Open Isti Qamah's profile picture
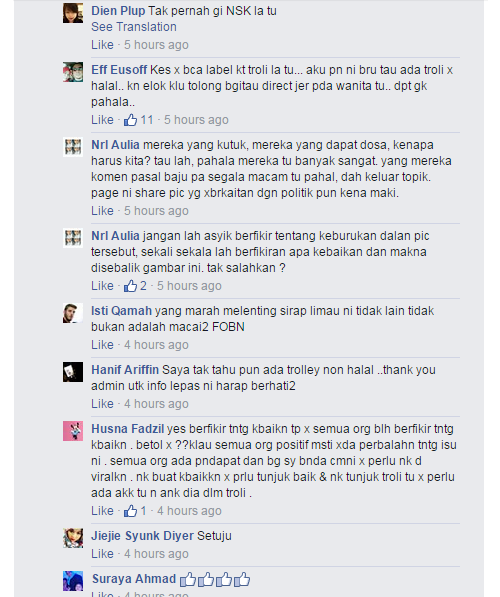Image resolution: width=500 pixels, height=597 pixels. click(73, 313)
